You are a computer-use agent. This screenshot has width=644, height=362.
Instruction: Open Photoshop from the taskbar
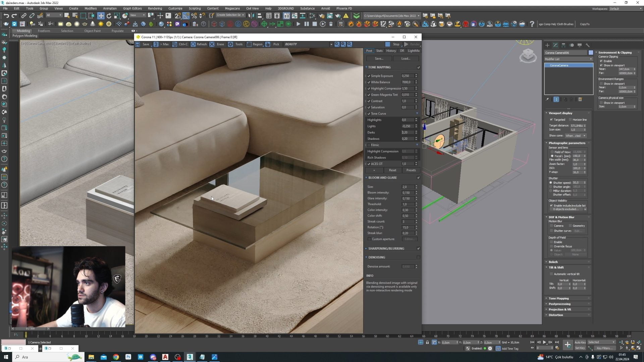coord(128,357)
